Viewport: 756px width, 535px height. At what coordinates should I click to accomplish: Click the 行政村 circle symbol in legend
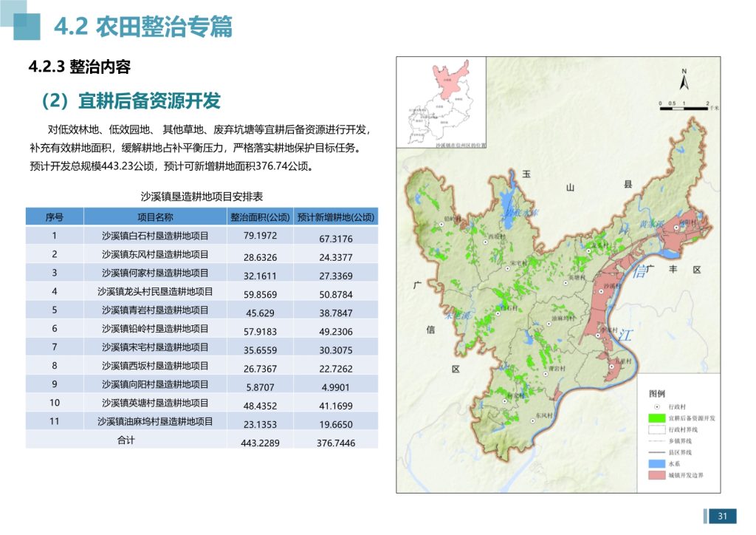coord(653,406)
